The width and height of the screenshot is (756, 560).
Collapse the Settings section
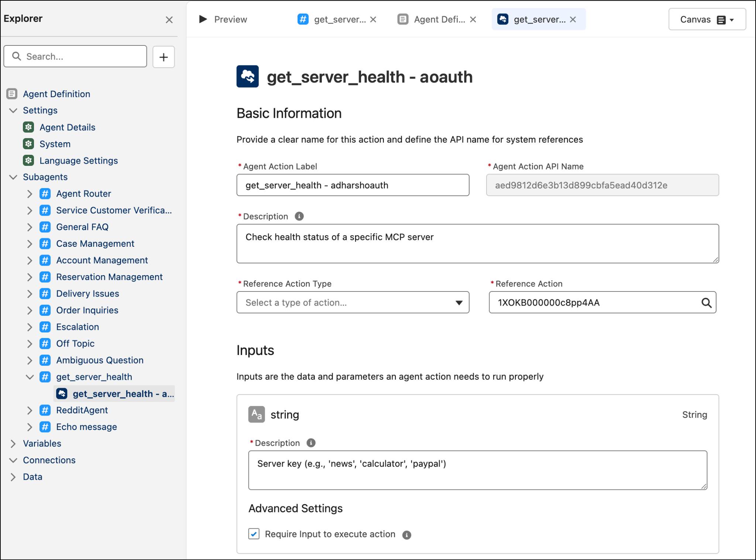pyautogui.click(x=13, y=110)
